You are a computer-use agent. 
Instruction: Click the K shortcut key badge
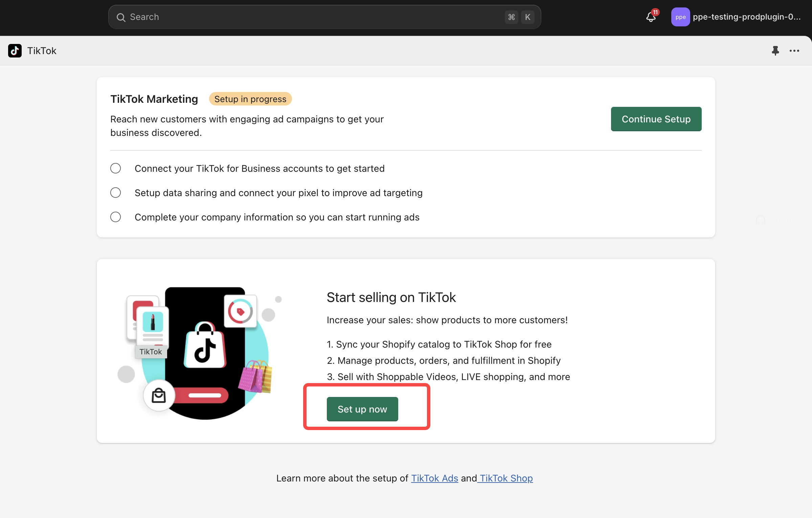(527, 17)
